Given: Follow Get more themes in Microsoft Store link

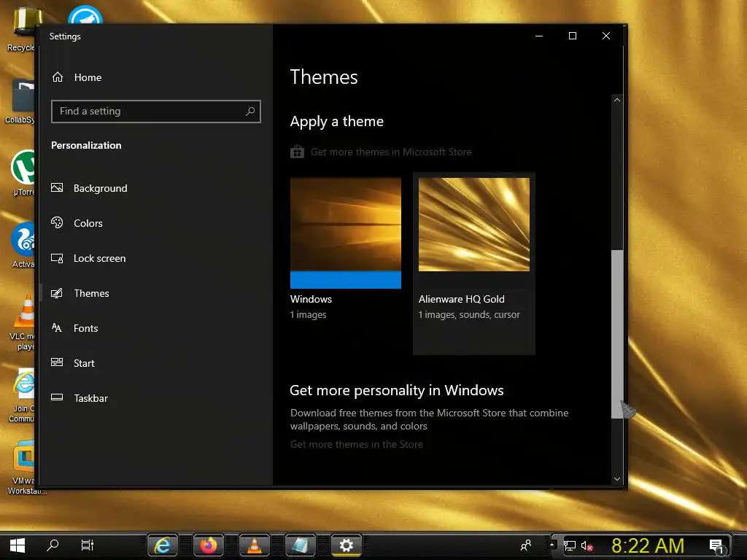Looking at the screenshot, I should 391,152.
